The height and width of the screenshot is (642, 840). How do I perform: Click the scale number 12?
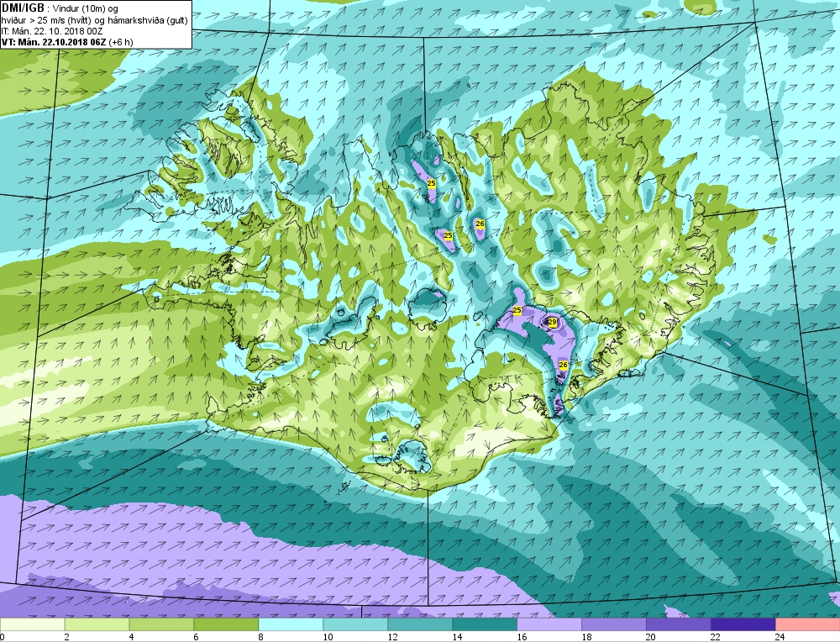pyautogui.click(x=392, y=637)
